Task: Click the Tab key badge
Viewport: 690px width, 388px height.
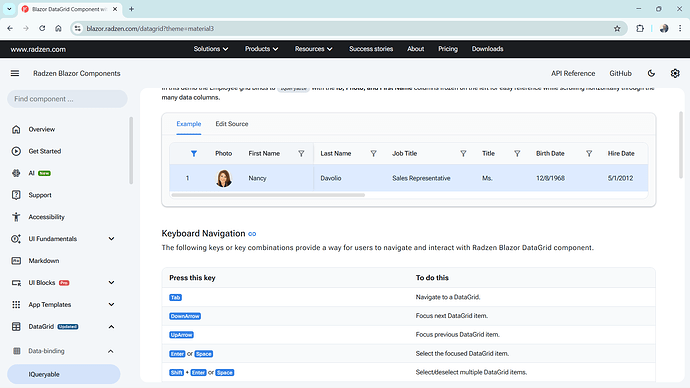Action: (x=176, y=298)
